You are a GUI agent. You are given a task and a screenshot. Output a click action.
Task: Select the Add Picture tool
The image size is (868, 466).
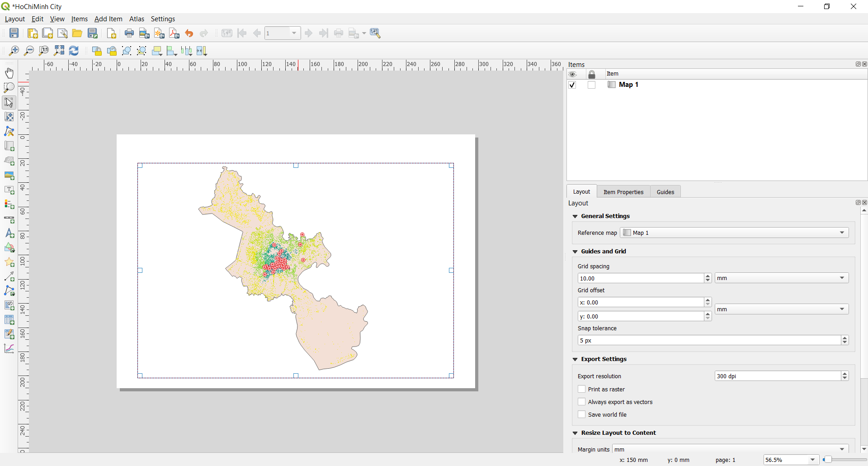click(x=9, y=175)
